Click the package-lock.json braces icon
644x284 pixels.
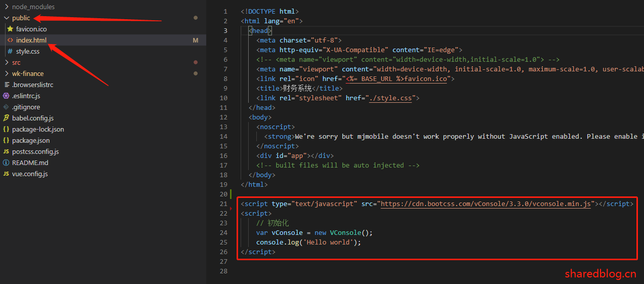coord(6,129)
